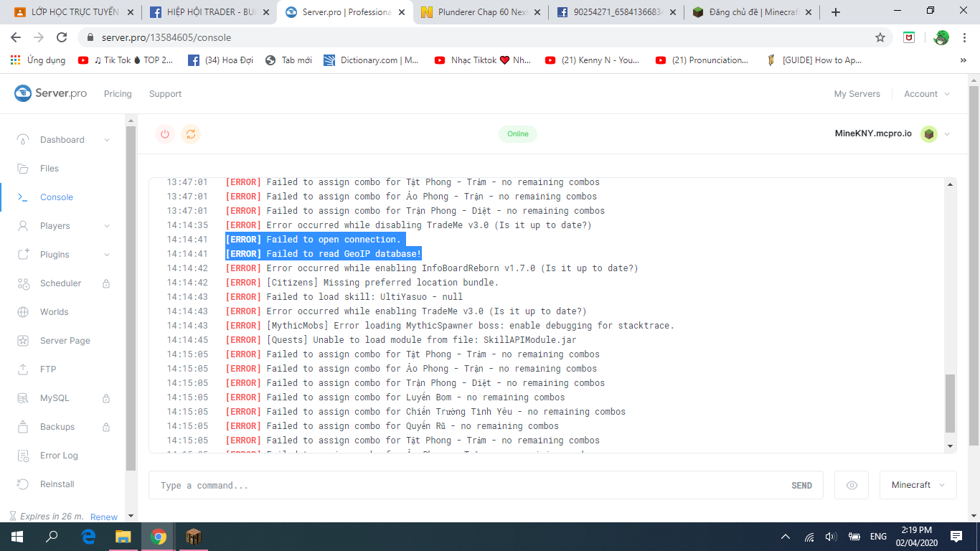Open the Files section icon
980x551 pixels.
[x=24, y=169]
